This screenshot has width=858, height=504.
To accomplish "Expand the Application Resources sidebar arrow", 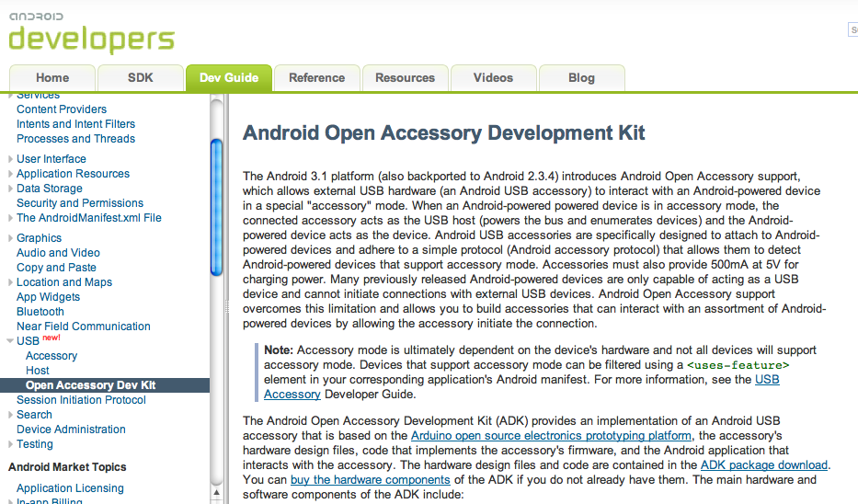I will click(x=11, y=174).
